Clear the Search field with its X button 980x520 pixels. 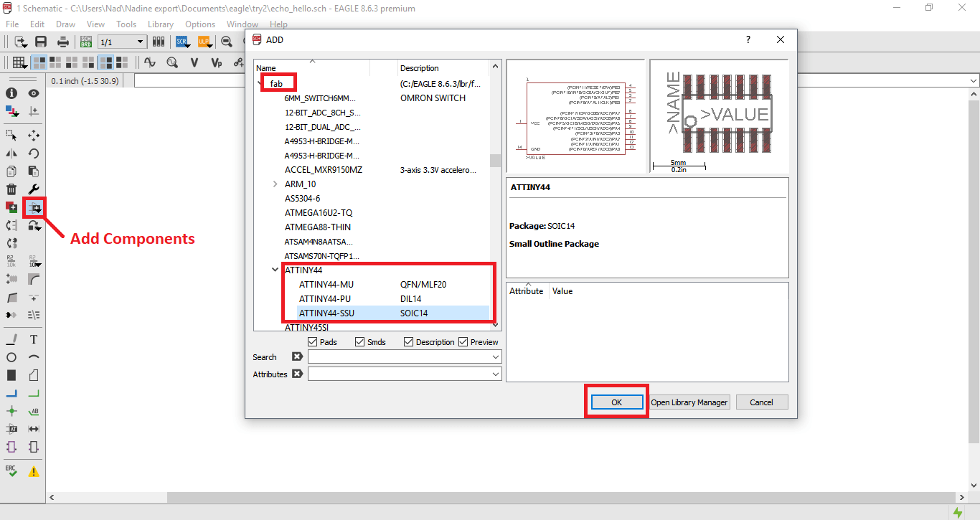click(297, 357)
